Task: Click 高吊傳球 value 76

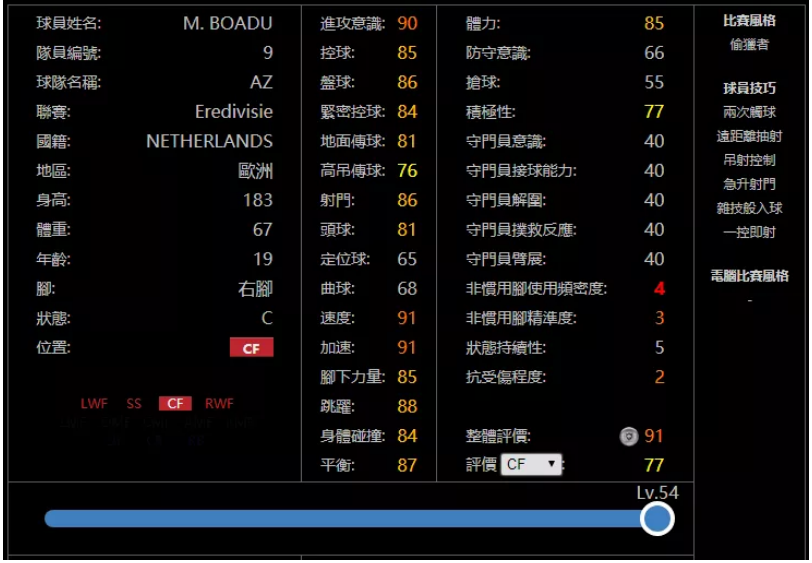Action: 407,171
